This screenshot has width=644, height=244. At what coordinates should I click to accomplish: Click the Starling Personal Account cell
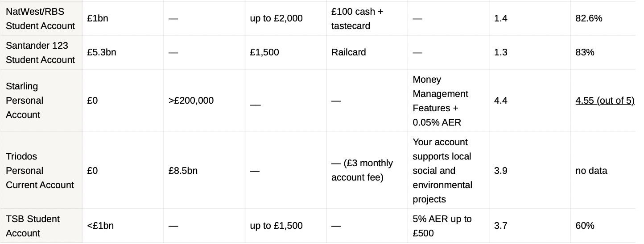pyautogui.click(x=41, y=101)
